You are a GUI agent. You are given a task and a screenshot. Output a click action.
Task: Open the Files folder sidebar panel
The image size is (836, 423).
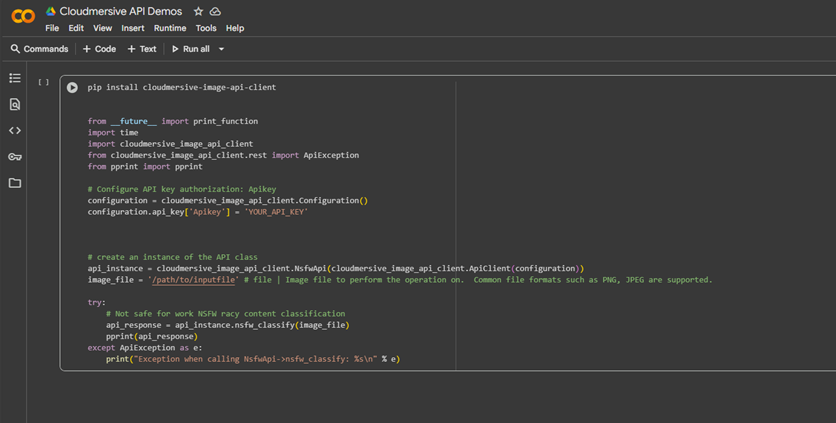pos(15,183)
